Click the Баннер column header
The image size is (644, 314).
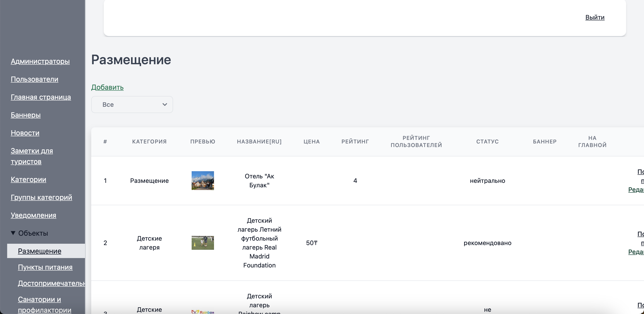pos(545,142)
